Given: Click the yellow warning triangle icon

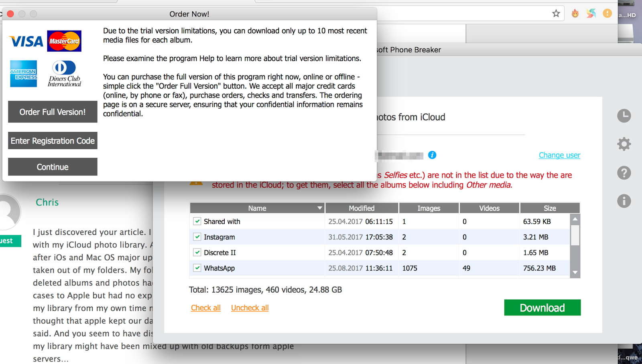Looking at the screenshot, I should click(196, 182).
